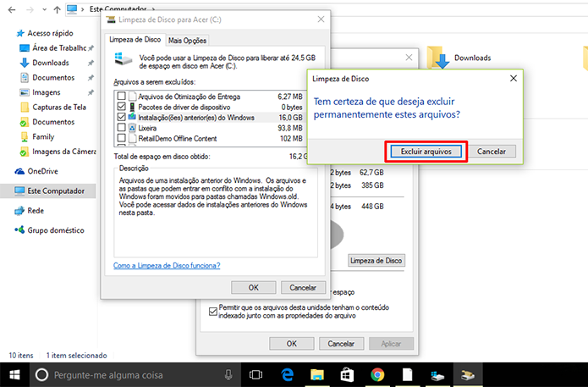Open Task View from the taskbar
This screenshot has height=387, width=588.
(x=256, y=374)
